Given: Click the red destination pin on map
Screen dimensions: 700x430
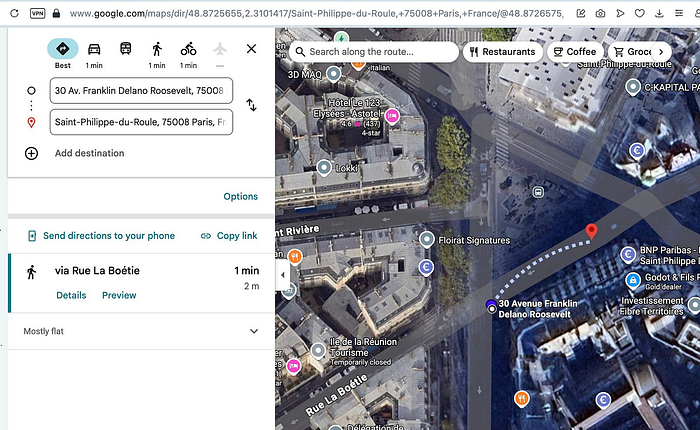Looking at the screenshot, I should (x=592, y=231).
